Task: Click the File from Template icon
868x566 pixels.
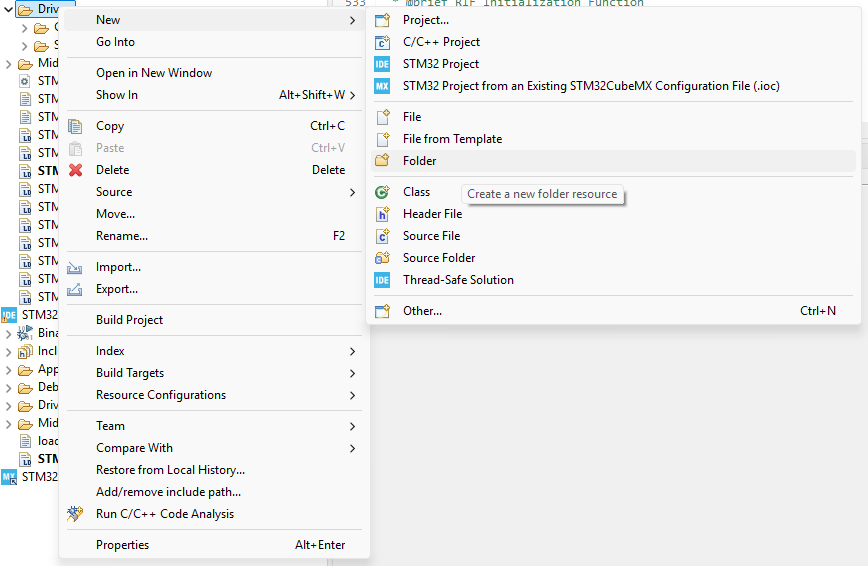Action: [383, 139]
